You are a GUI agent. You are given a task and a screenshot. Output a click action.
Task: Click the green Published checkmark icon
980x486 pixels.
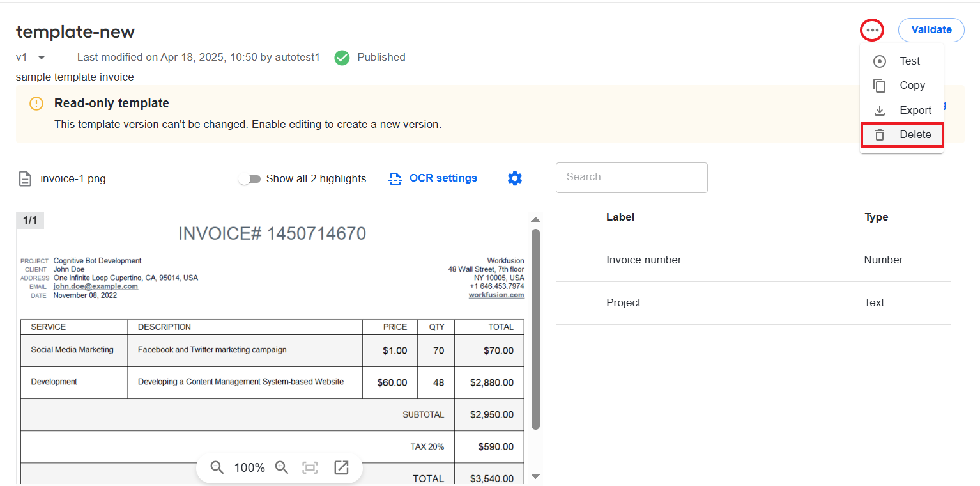tap(342, 58)
